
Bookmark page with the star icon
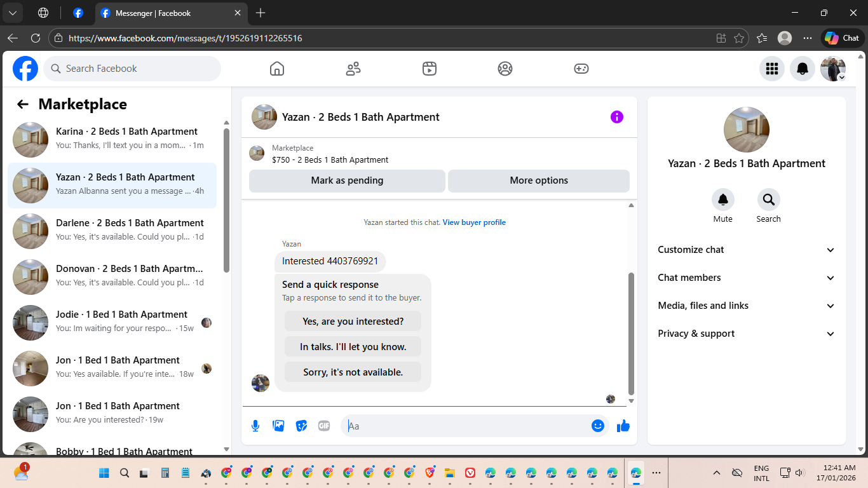pos(739,38)
